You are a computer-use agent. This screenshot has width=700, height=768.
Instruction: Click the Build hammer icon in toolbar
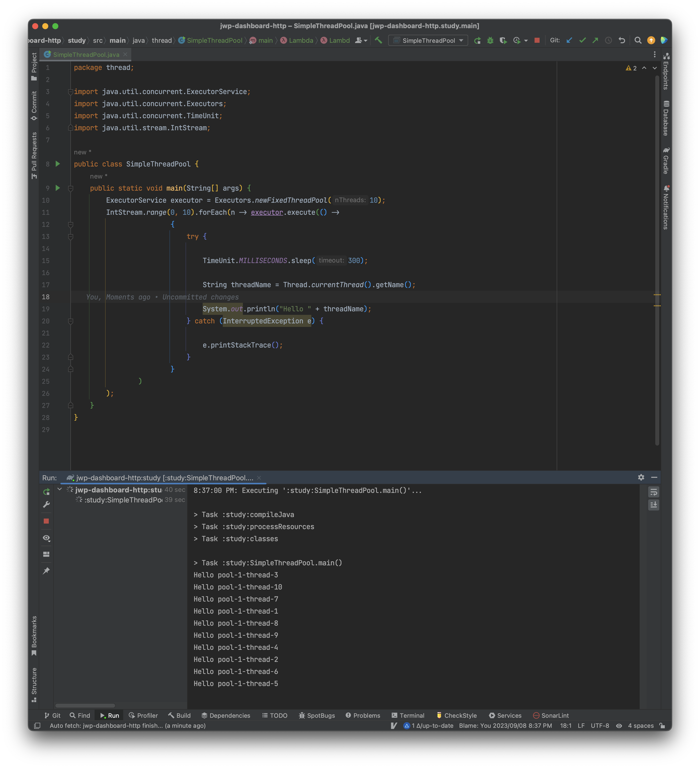click(378, 40)
